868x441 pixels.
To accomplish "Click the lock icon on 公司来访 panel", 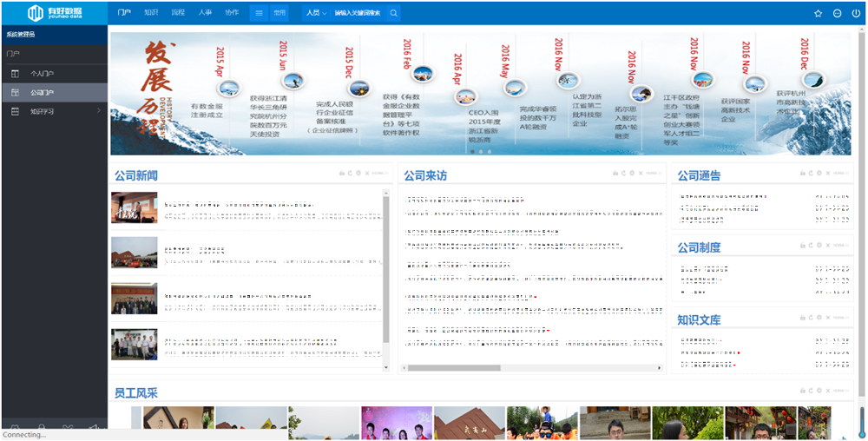I will click(x=615, y=174).
